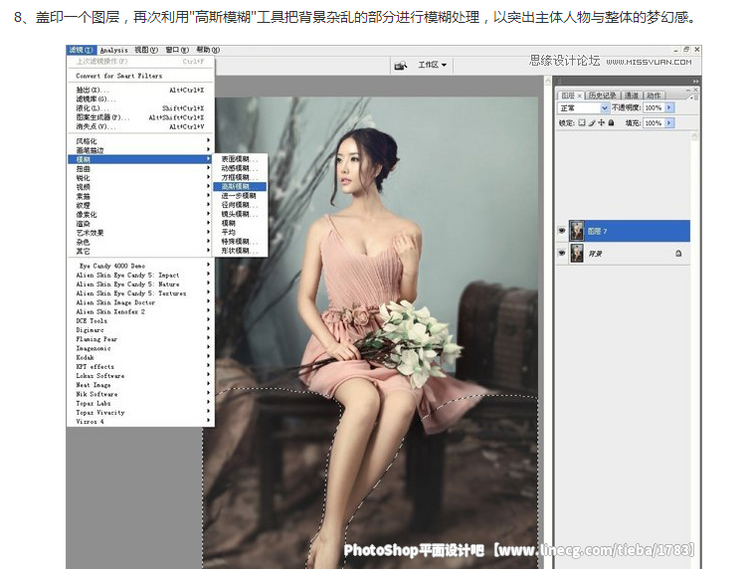
Task: Close the layers panel group
Action: (696, 89)
